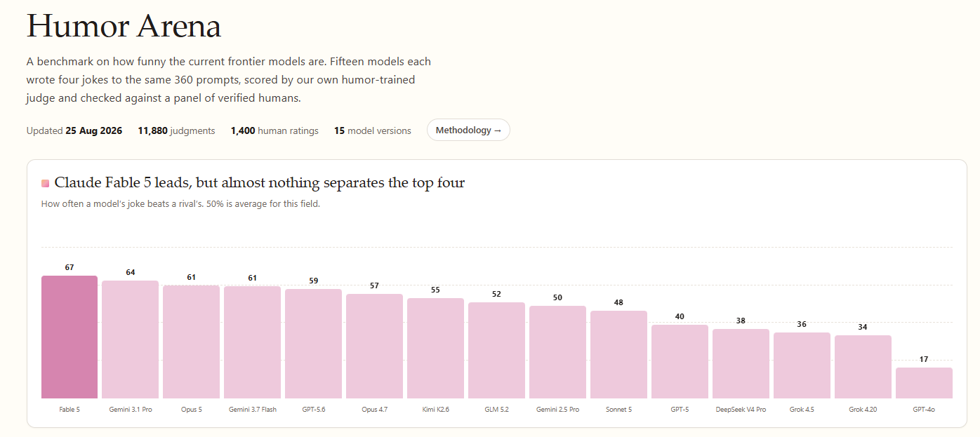
Task: Click the 'Sonnet 5' axis label
Action: click(619, 410)
